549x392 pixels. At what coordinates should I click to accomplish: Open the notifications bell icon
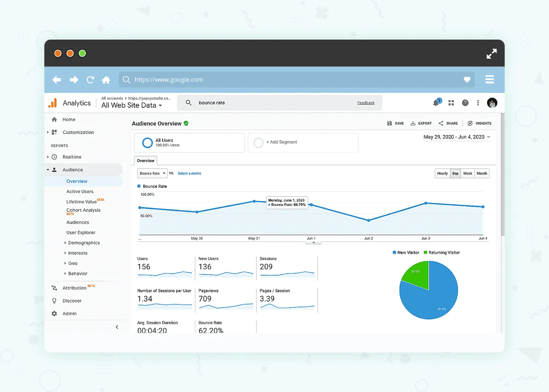pos(436,103)
